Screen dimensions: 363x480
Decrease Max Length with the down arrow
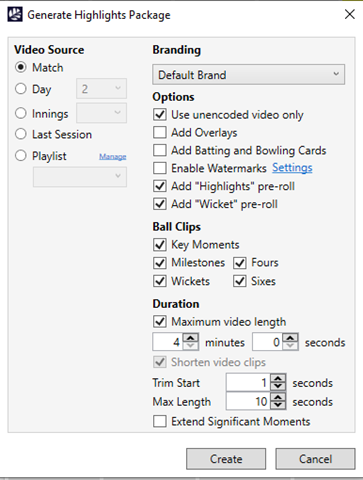click(x=278, y=405)
